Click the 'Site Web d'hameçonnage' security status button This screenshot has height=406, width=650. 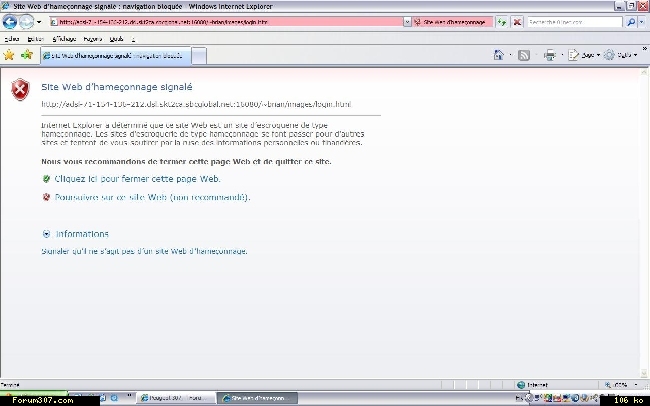point(454,22)
